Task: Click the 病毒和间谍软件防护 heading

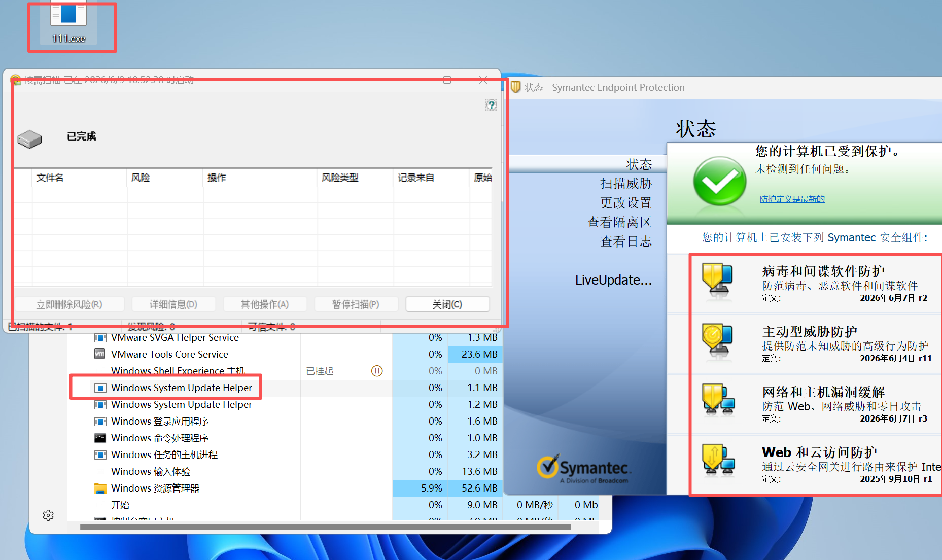Action: pyautogui.click(x=823, y=271)
